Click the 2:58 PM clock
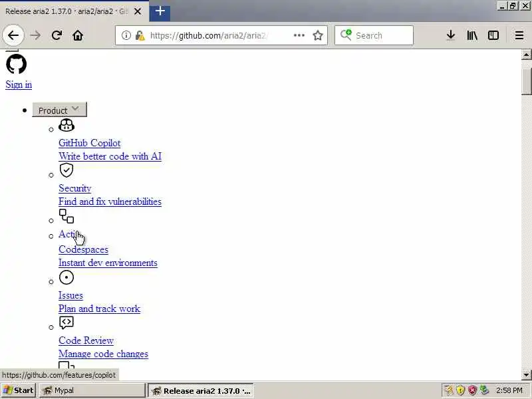This screenshot has height=399, width=532. pos(509,390)
